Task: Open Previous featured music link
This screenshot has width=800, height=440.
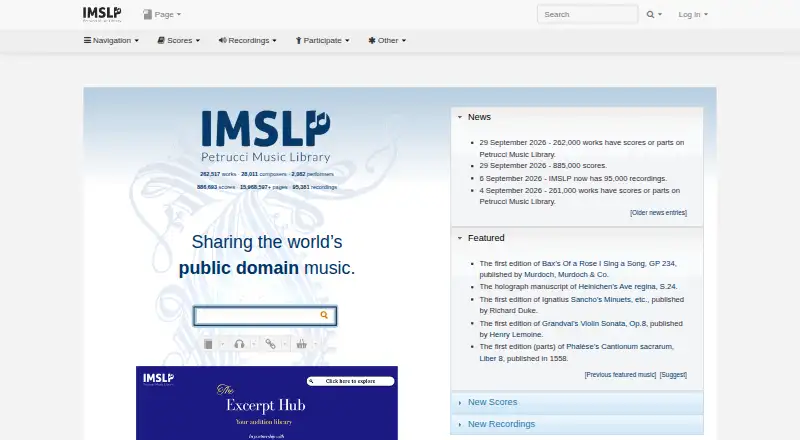Action: click(620, 375)
